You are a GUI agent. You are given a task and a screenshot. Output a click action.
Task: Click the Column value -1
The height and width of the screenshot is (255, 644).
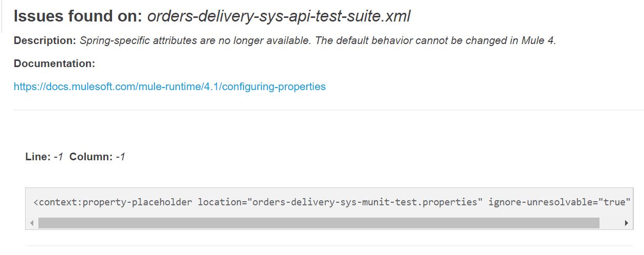pos(120,157)
